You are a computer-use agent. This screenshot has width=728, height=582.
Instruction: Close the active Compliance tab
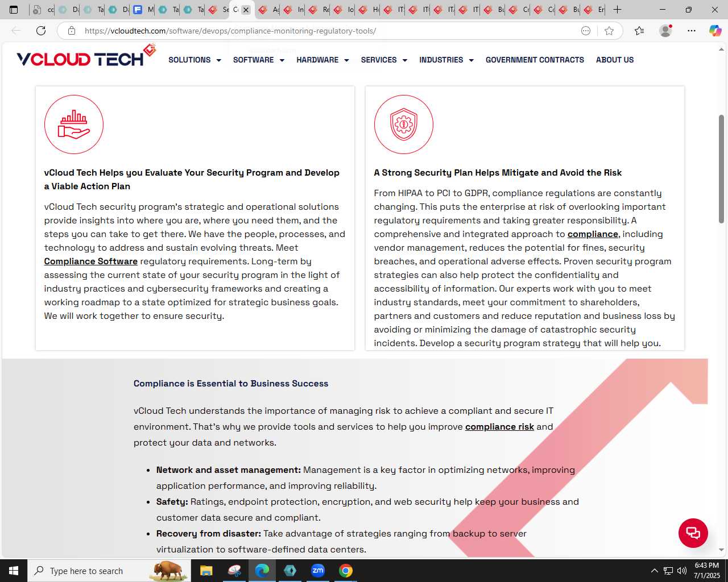click(246, 10)
